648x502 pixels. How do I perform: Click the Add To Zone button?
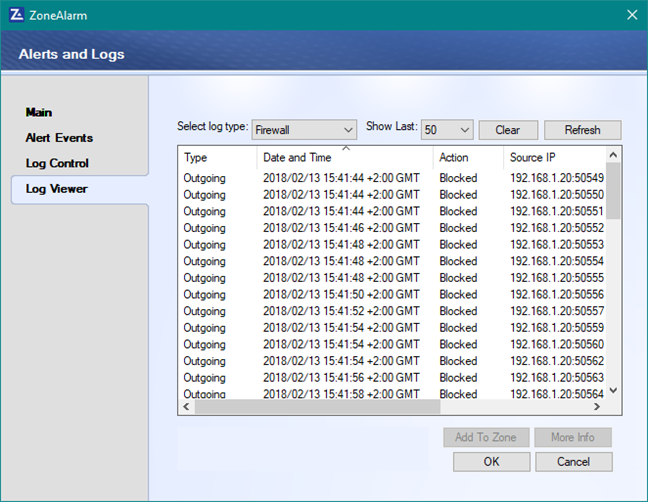[486, 437]
